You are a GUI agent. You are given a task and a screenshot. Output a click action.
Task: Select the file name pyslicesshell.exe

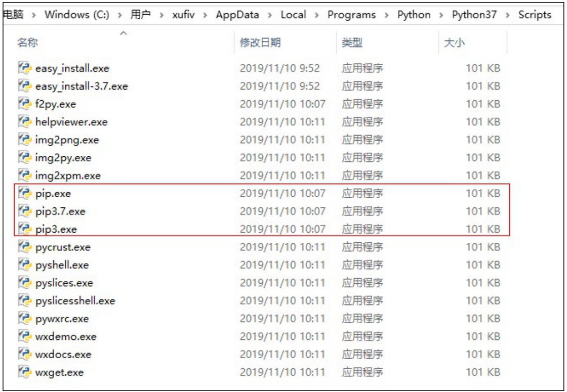click(75, 301)
